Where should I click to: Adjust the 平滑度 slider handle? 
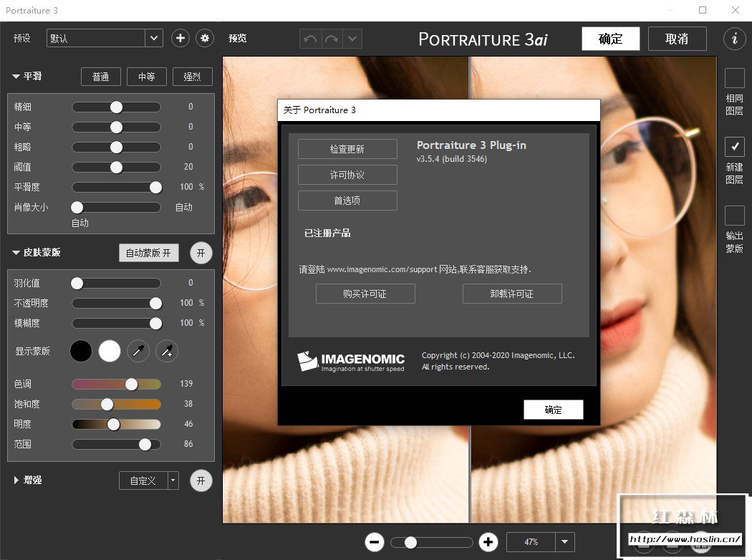pos(156,188)
